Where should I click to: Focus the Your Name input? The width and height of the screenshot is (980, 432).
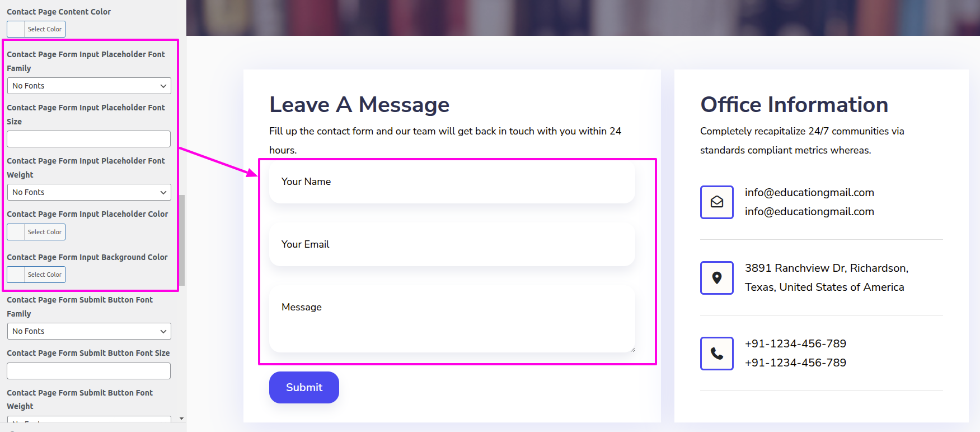[x=452, y=182]
